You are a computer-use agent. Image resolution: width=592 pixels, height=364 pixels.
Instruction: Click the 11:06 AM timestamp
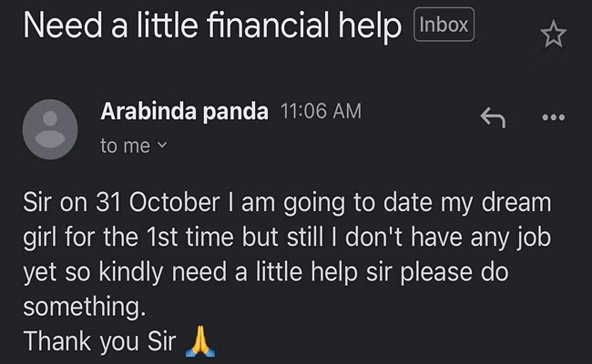(321, 111)
